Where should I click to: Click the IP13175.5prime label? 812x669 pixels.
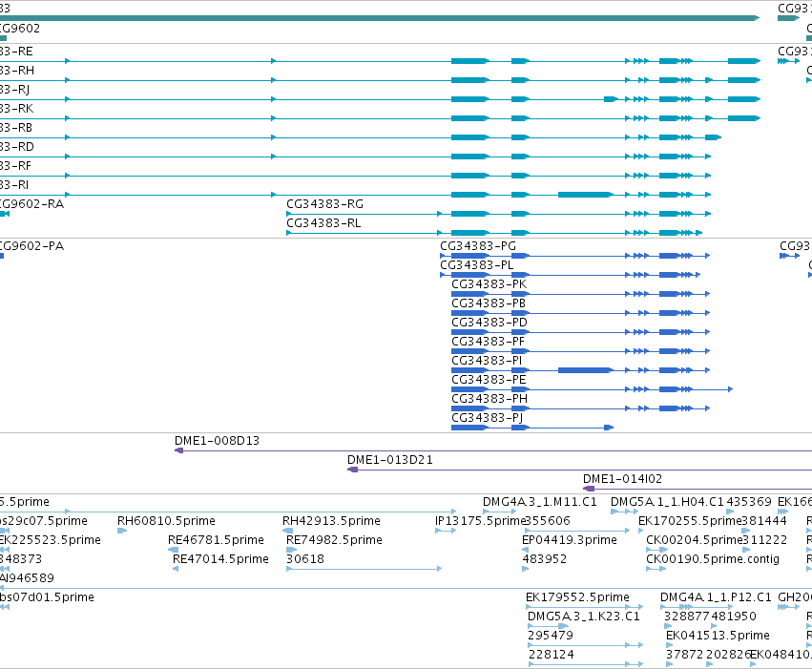(x=480, y=521)
